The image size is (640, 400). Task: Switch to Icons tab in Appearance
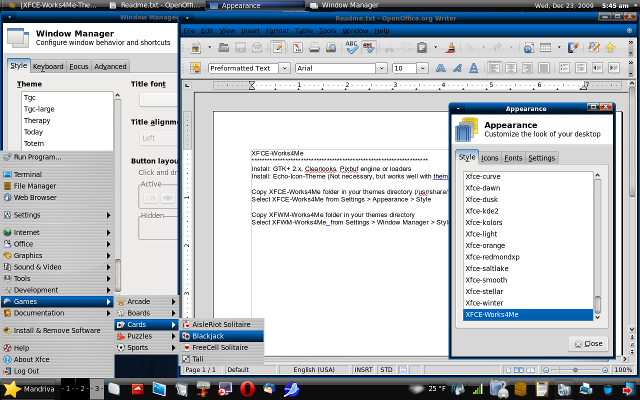click(490, 158)
